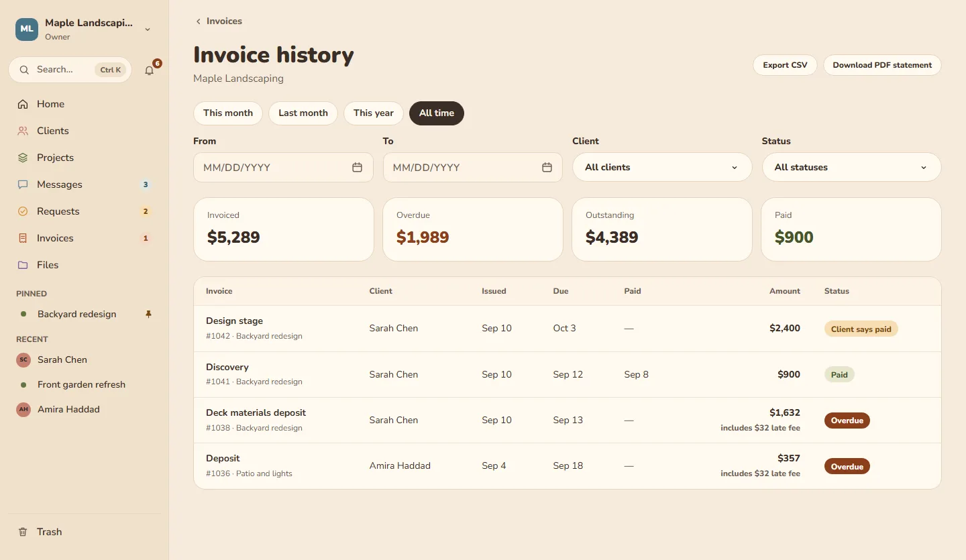Click the Home house icon
Image resolution: width=966 pixels, height=560 pixels.
(23, 104)
